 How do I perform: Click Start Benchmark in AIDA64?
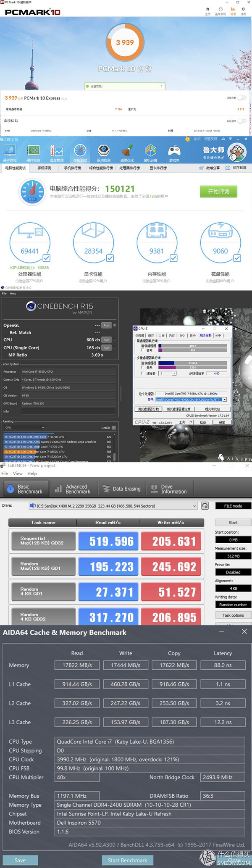[127, 860]
